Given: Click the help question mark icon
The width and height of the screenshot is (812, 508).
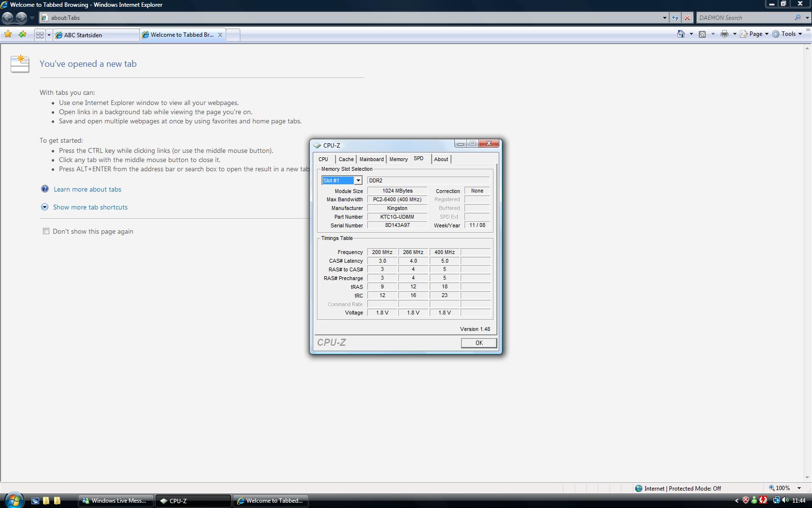Looking at the screenshot, I should pos(45,189).
